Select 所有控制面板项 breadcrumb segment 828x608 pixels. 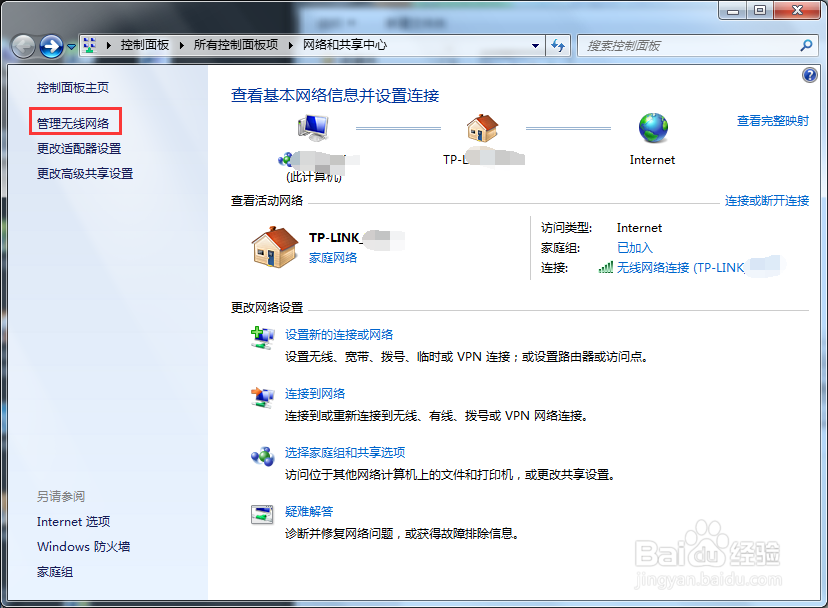click(x=236, y=45)
